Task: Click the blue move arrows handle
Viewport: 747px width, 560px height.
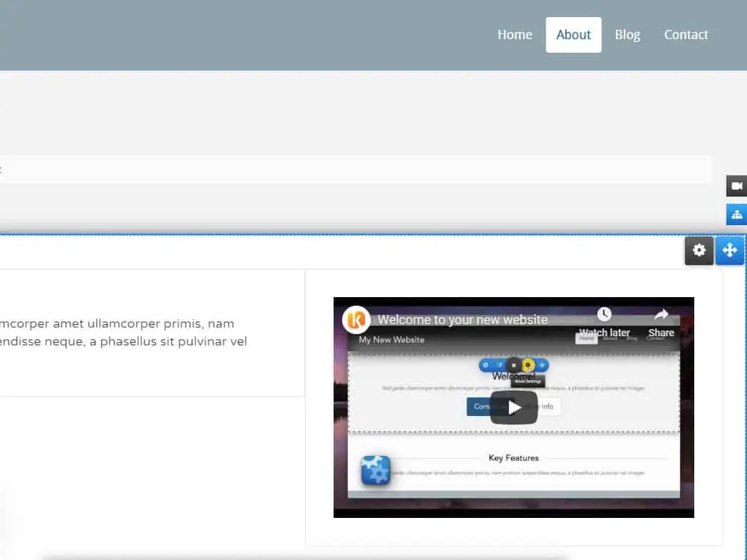Action: pos(729,251)
